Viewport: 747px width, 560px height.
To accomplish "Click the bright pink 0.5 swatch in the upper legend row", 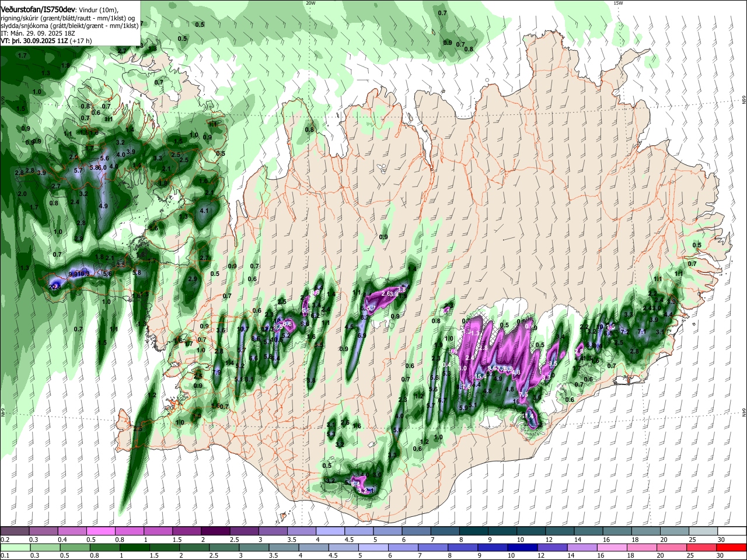I will [100, 531].
